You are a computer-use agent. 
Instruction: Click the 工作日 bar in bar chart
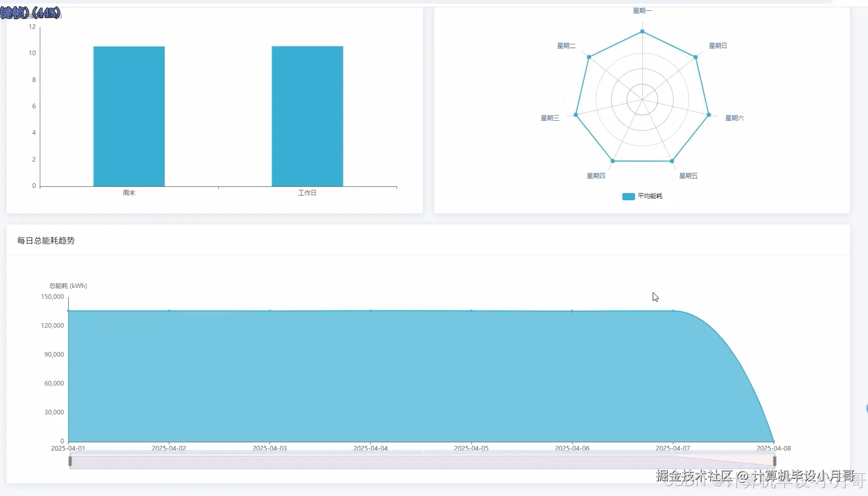pyautogui.click(x=307, y=116)
